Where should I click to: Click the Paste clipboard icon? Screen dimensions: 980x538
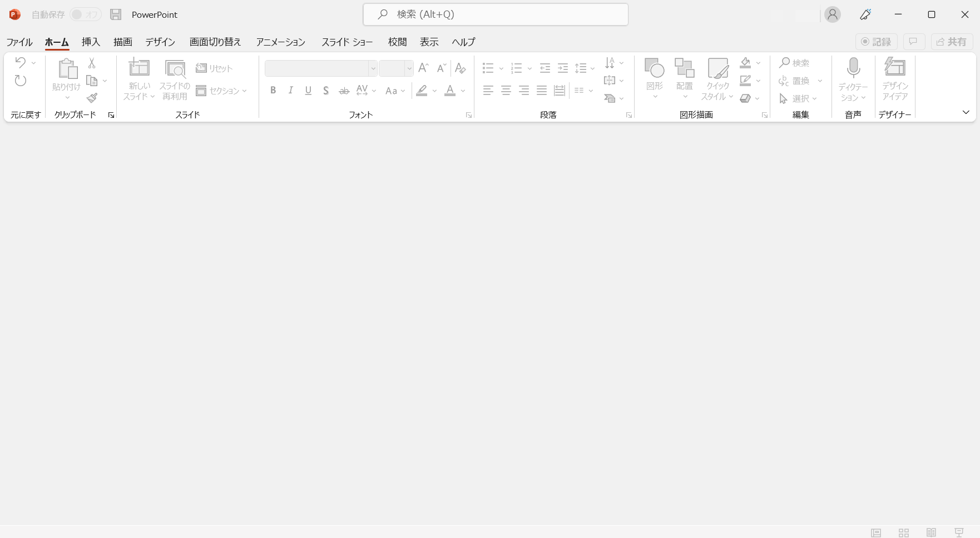67,69
